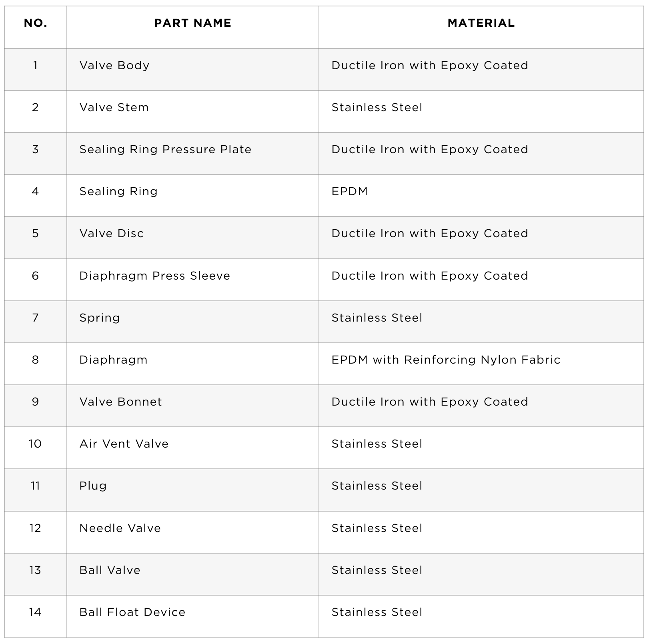
Task: Click the Ball Valve part name
Action: [x=110, y=570]
